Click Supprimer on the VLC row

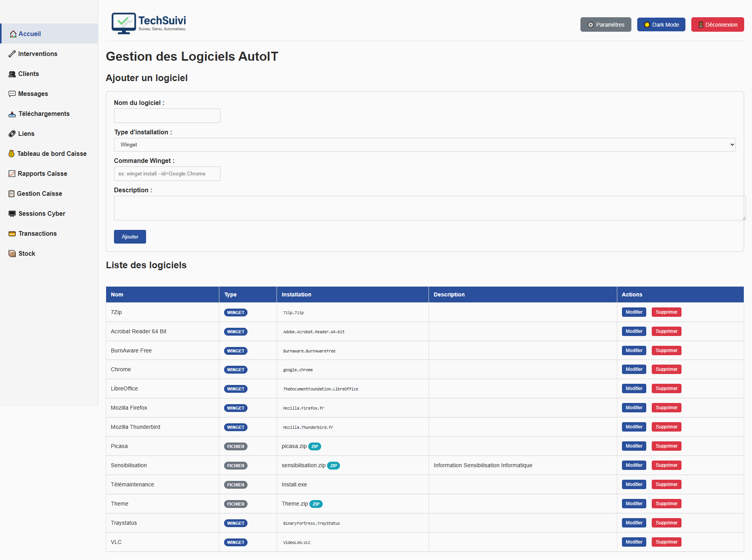tap(666, 542)
